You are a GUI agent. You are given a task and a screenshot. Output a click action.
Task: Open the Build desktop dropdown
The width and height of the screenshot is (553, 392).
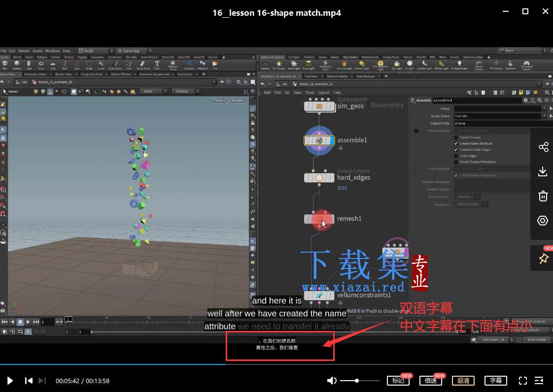(96, 51)
